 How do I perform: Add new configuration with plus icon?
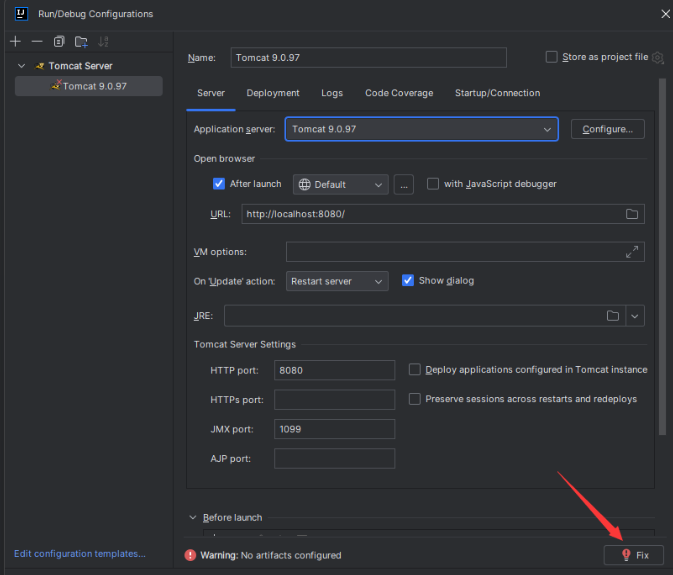(15, 42)
